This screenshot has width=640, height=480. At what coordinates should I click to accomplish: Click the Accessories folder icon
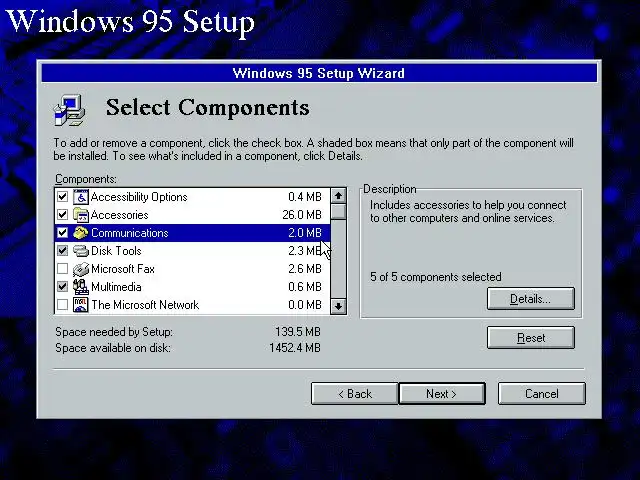click(x=81, y=215)
